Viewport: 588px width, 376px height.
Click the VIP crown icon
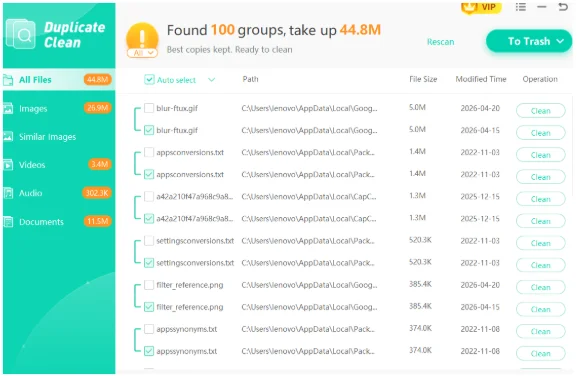469,7
